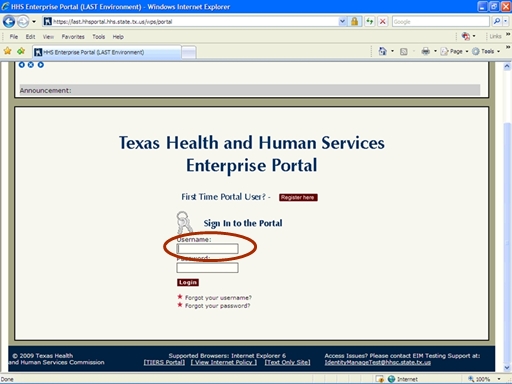Click the Home icon in command bar
The image size is (512, 384).
click(383, 51)
